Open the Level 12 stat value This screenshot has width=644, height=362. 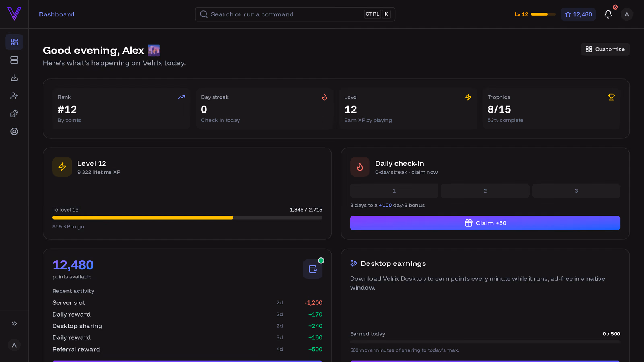coord(351,109)
